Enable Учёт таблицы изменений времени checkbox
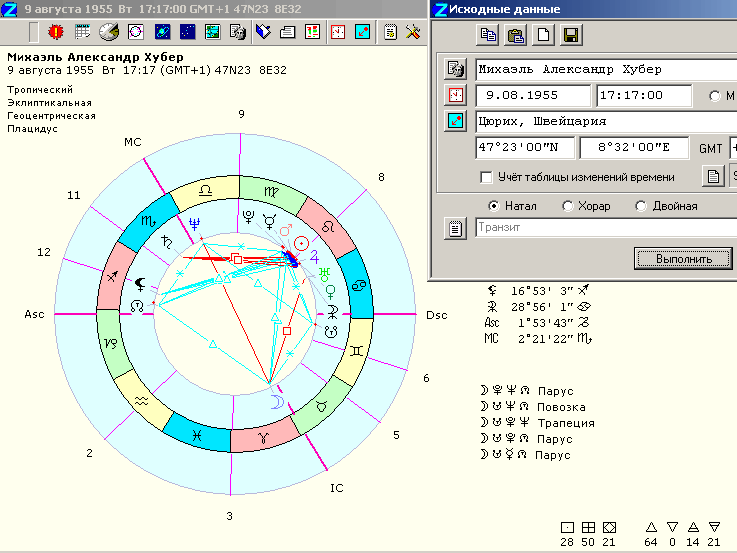Image resolution: width=737 pixels, height=553 pixels. pyautogui.click(x=486, y=177)
